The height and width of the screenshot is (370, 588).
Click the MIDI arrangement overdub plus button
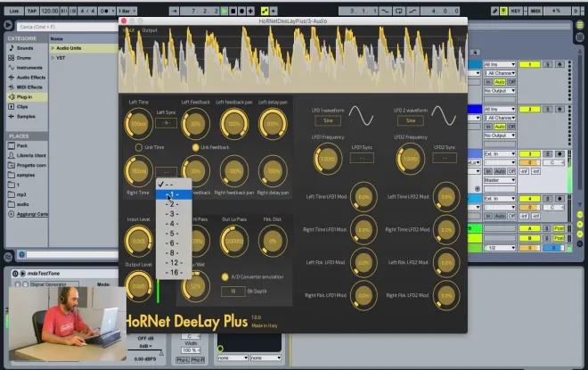point(250,11)
